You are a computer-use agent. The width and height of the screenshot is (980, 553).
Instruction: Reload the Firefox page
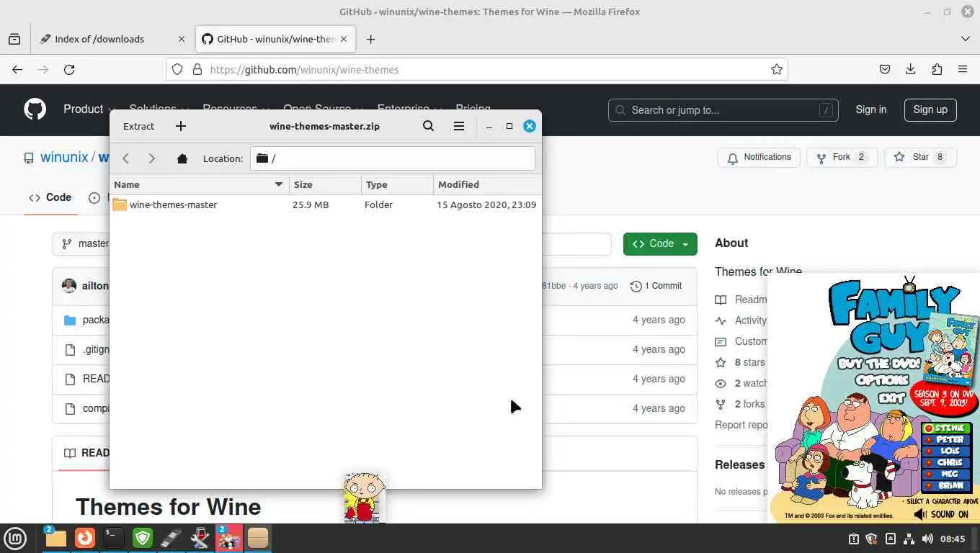click(69, 70)
